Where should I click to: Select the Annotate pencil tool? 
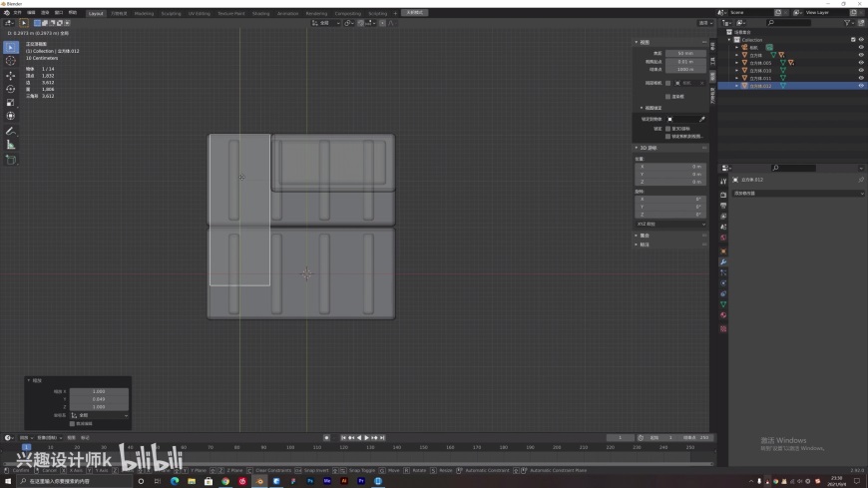click(x=11, y=132)
